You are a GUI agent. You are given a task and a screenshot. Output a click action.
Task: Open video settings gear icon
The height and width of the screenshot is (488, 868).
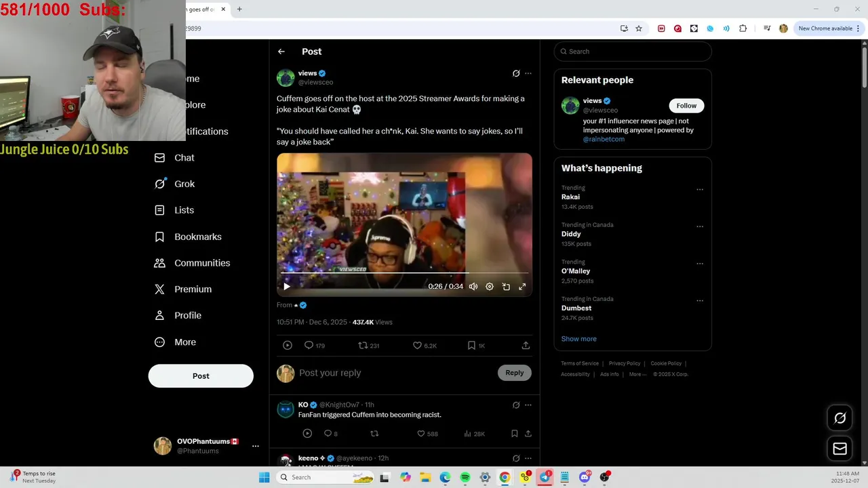click(x=490, y=287)
